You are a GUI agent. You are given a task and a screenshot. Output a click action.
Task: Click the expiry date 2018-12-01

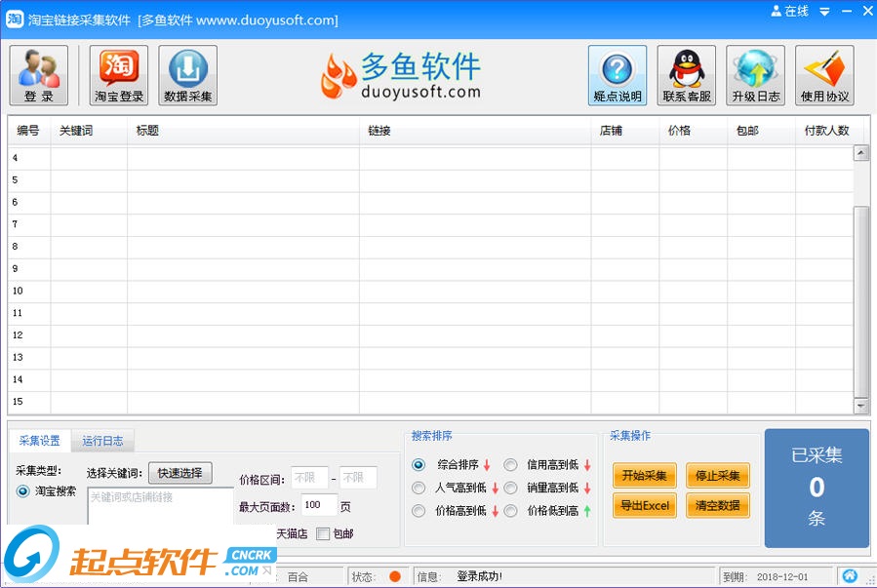(x=782, y=577)
